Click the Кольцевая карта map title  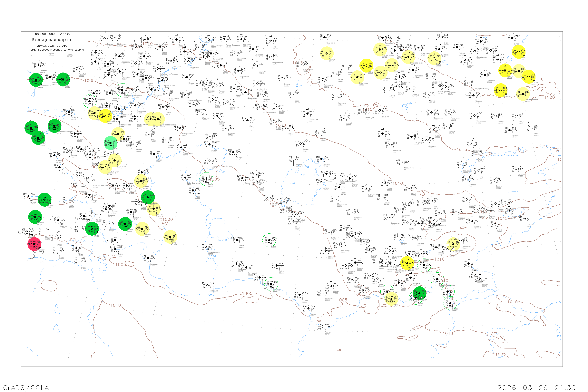(x=51, y=40)
